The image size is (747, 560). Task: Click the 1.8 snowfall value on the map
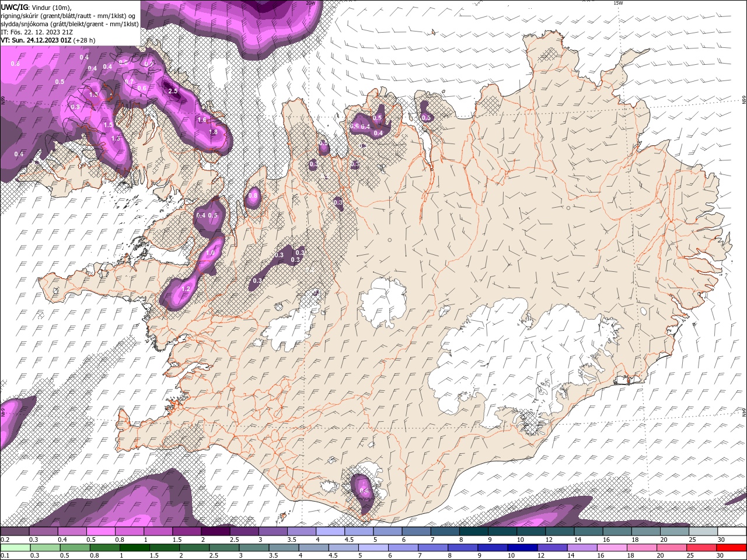click(213, 132)
